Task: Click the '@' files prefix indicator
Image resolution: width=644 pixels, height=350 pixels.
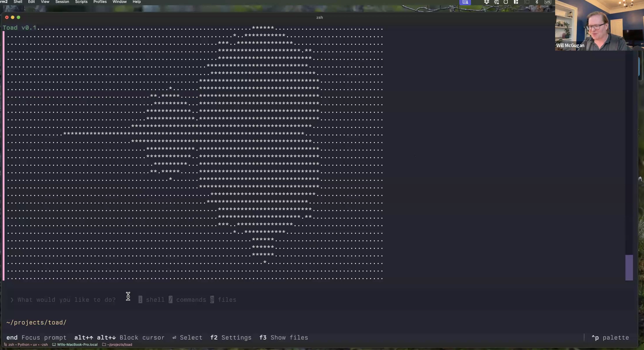Action: (212, 300)
